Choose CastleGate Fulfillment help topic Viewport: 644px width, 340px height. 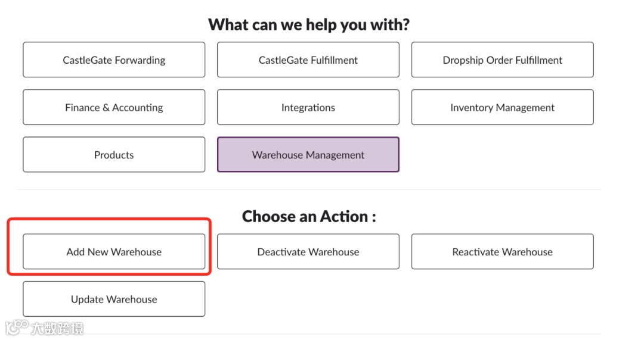pos(308,60)
